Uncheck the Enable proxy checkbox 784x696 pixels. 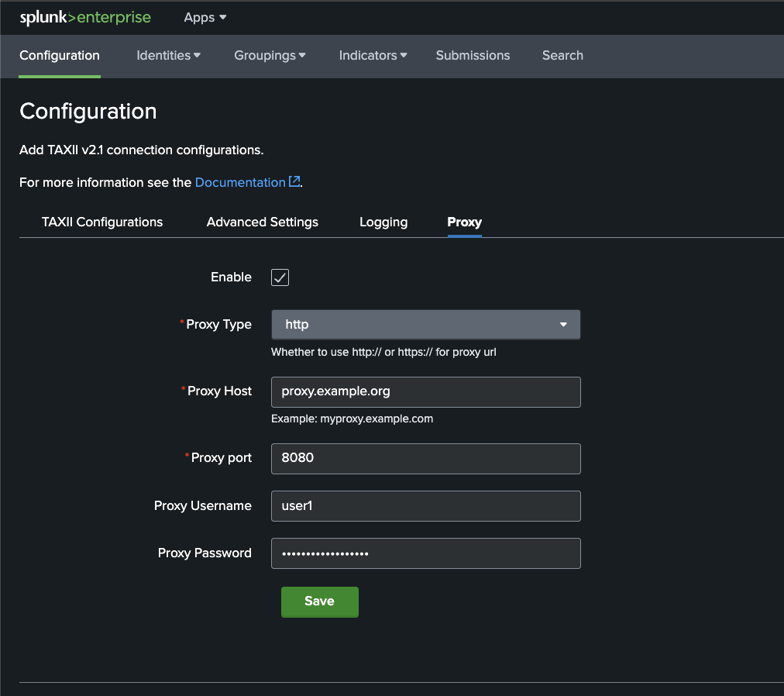pos(279,277)
